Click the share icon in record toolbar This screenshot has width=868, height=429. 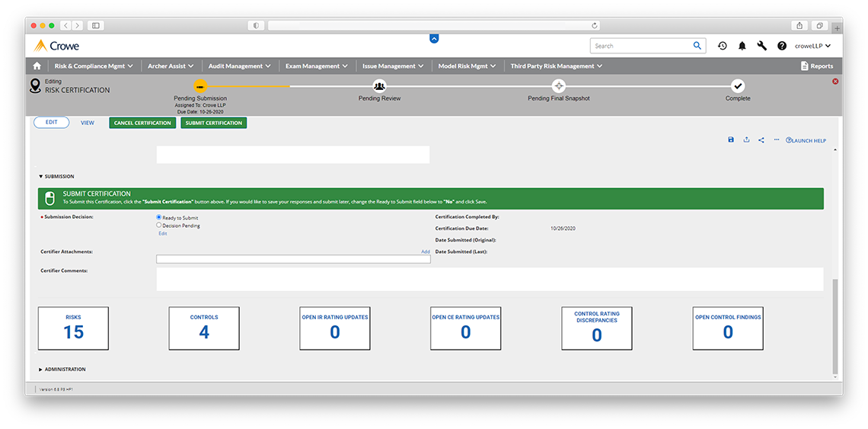click(x=761, y=140)
